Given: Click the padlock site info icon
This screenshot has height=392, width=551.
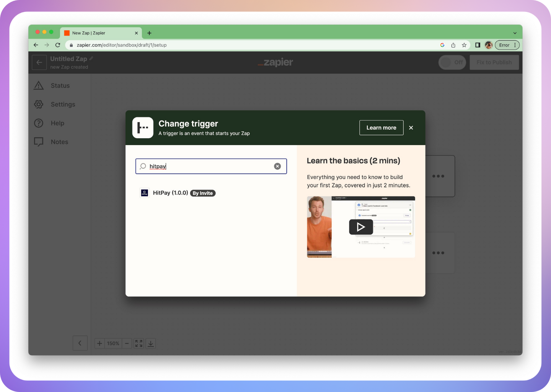Looking at the screenshot, I should coord(71,45).
